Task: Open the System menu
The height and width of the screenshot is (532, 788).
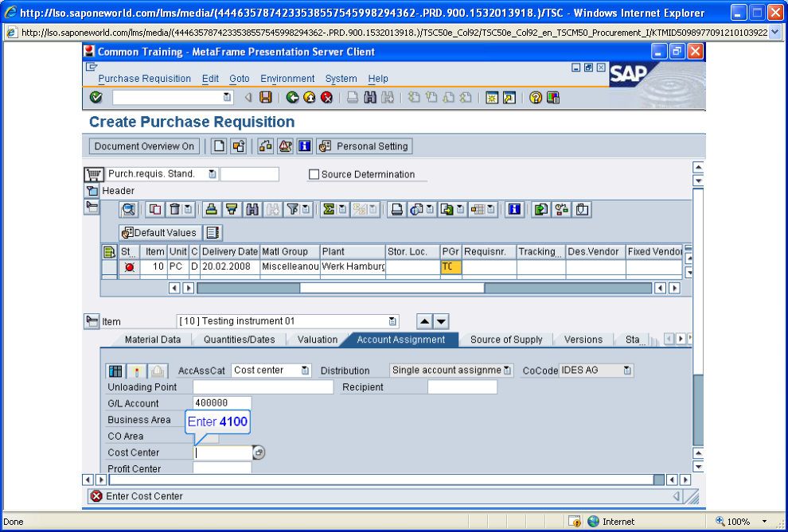Action: pyautogui.click(x=341, y=79)
